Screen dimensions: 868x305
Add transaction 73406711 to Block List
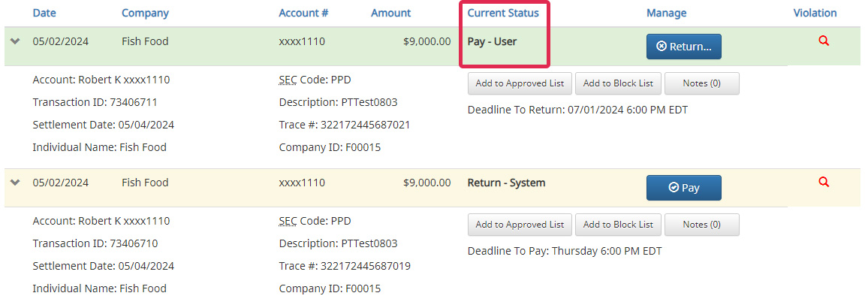pos(618,83)
